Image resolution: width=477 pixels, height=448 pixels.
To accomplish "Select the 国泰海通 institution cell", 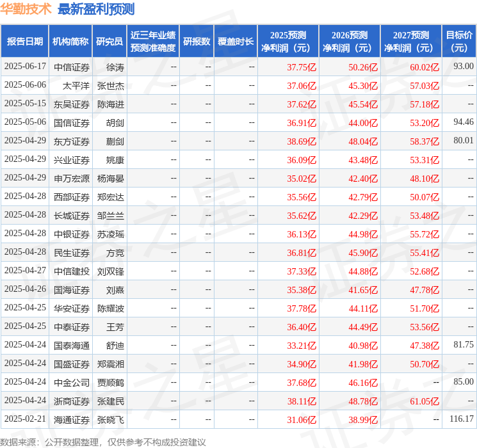I will coord(72,346).
